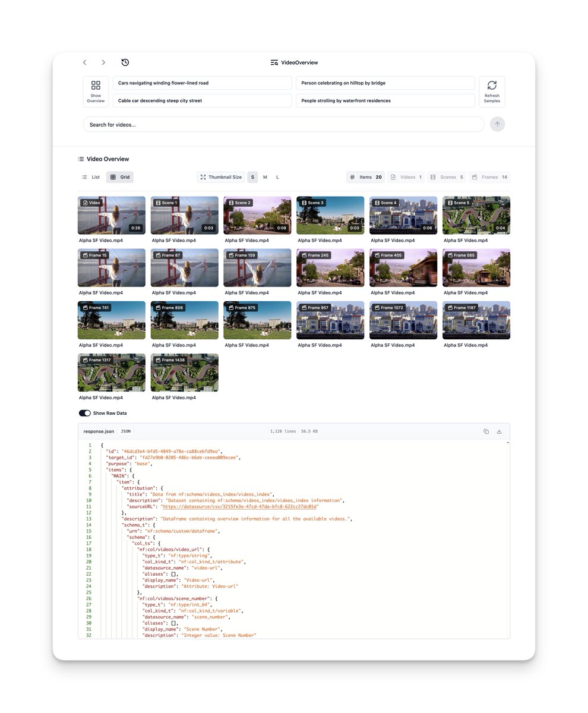The image size is (588, 713).
Task: Open the Frame 245 thumbnail
Action: [x=330, y=268]
